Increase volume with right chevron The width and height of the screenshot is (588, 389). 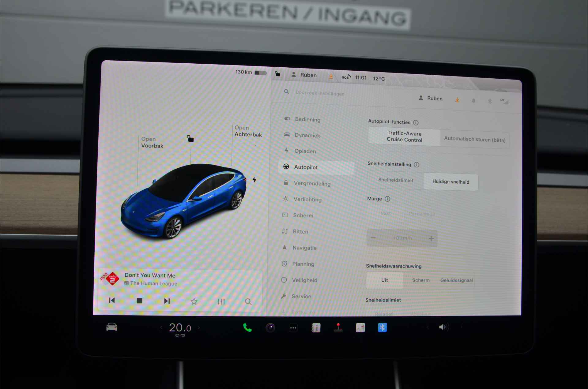coord(461,327)
